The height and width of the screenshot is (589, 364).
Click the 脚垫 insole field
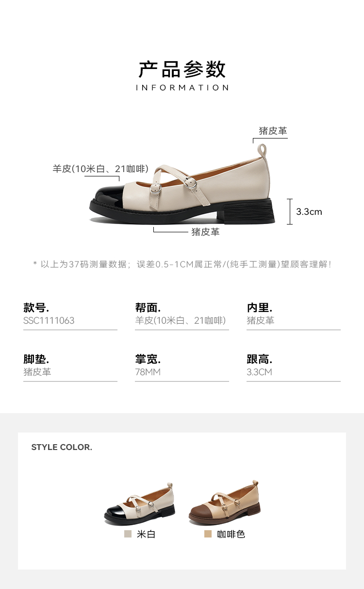(x=70, y=367)
